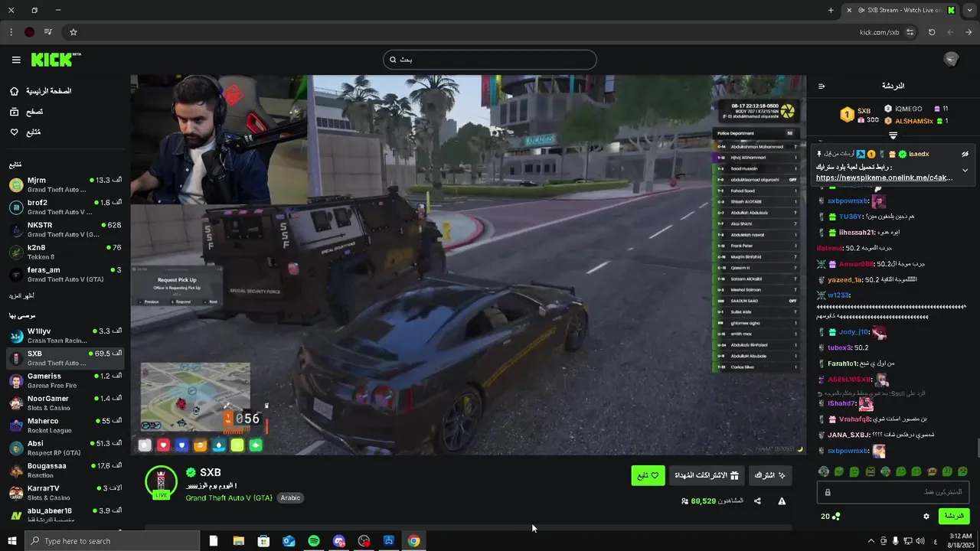Open the brof2 channel in sidebar
This screenshot has height=551, width=980.
coord(65,207)
